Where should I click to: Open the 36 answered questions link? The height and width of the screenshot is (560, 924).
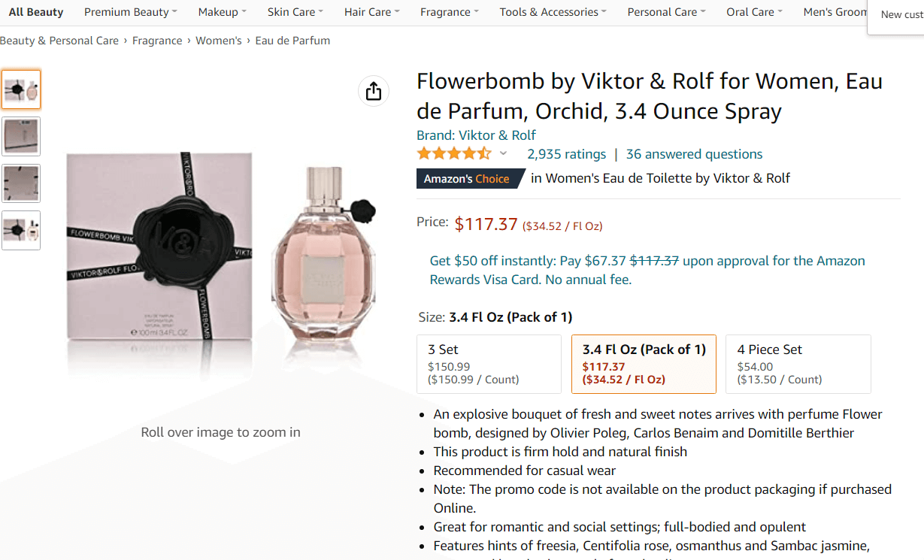(694, 154)
